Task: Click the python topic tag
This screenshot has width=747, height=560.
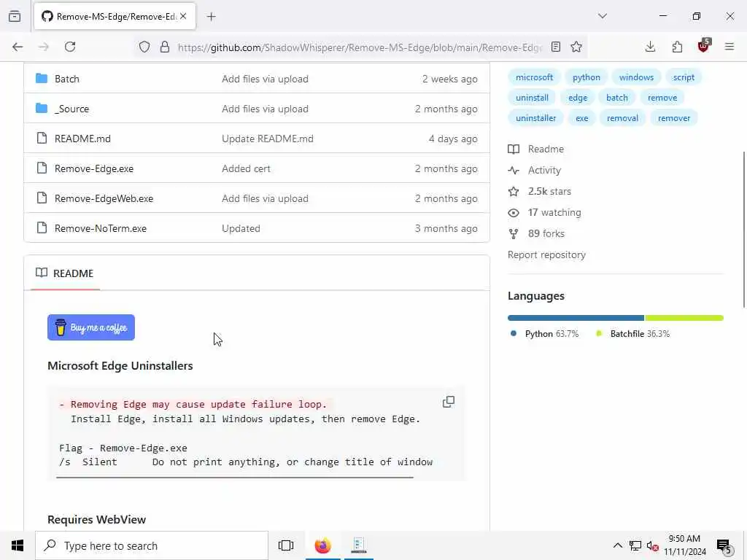Action: coord(586,77)
